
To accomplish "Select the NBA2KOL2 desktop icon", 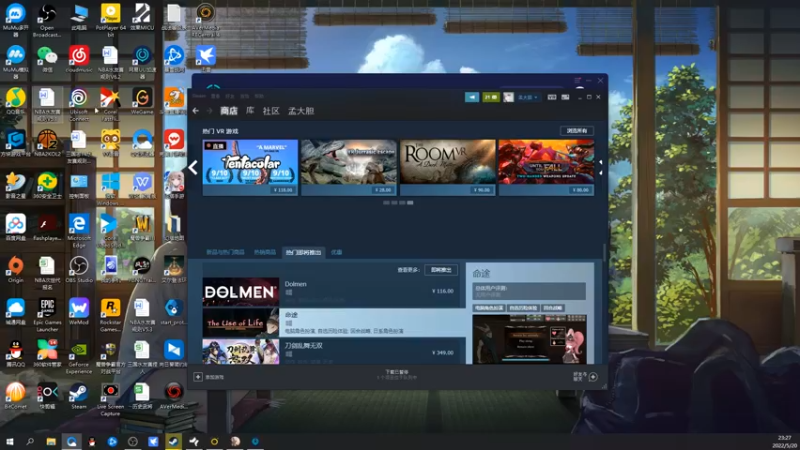I will click(47, 143).
